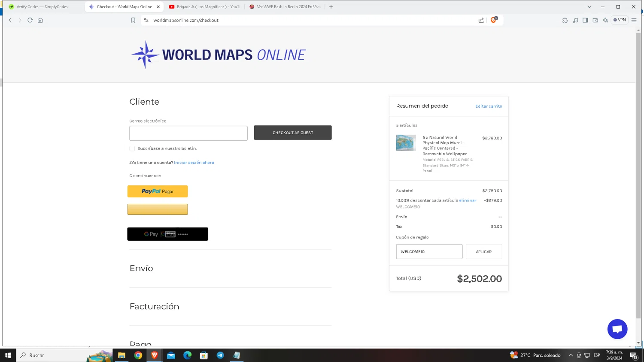Open the browser main menu

point(634,20)
